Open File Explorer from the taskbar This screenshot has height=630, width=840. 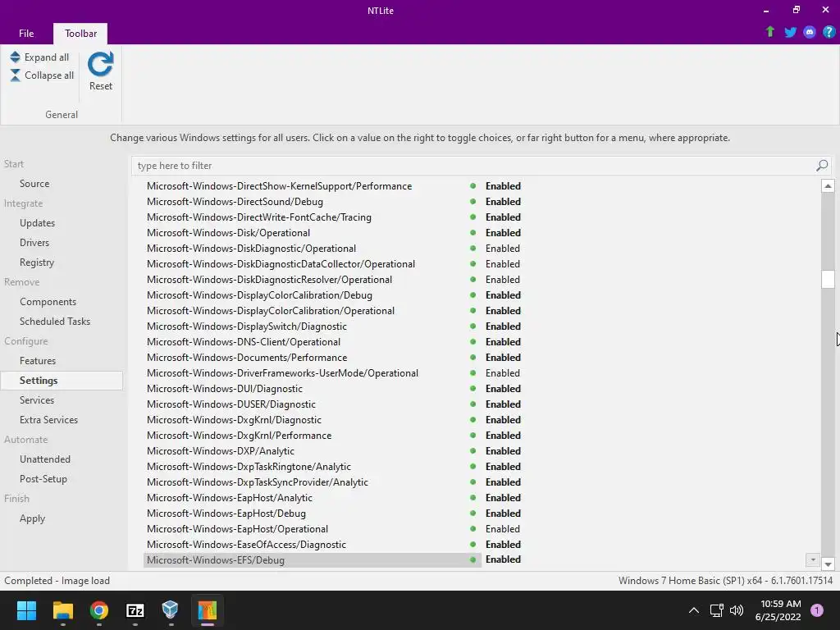[x=62, y=610]
